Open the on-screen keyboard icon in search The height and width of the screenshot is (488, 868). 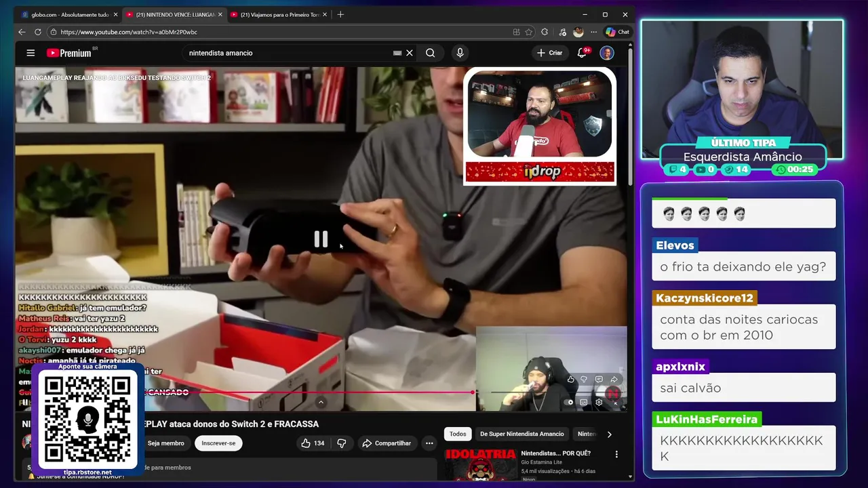point(397,53)
